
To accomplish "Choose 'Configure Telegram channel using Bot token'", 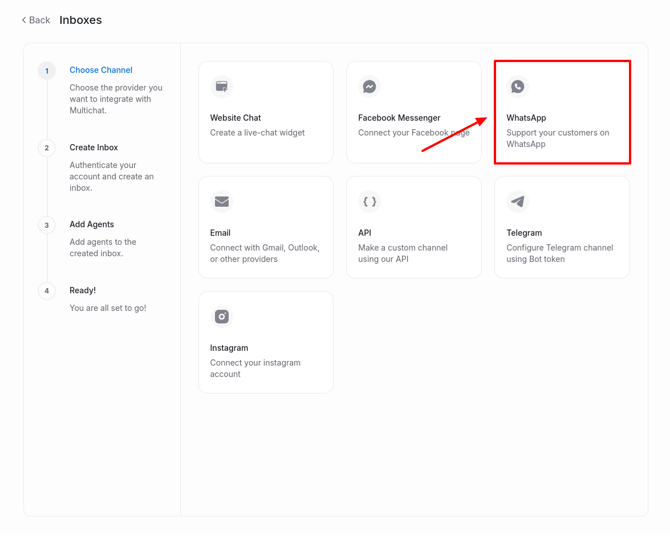I will (x=560, y=253).
